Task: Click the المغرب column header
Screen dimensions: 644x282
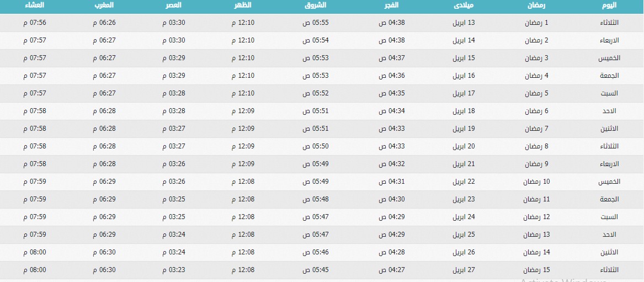Action: (x=104, y=6)
